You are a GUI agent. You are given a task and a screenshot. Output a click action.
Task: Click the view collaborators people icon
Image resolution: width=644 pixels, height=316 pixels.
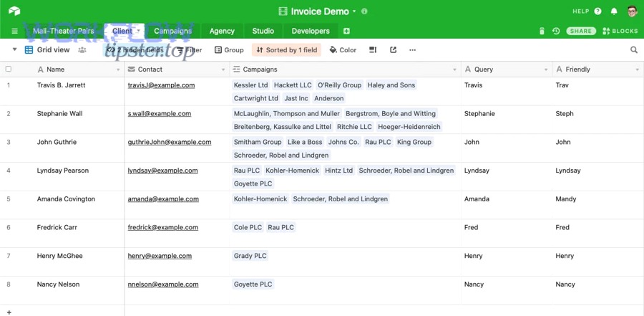click(82, 49)
